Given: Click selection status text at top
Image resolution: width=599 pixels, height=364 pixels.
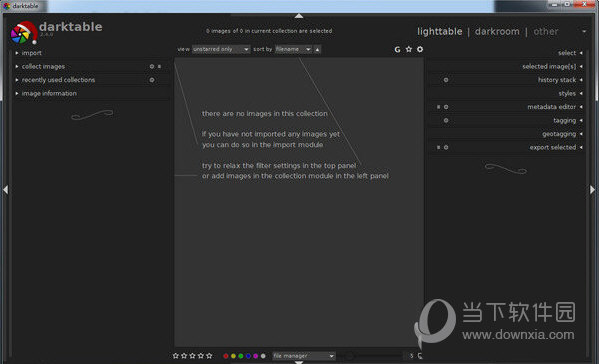Looking at the screenshot, I should click(269, 31).
